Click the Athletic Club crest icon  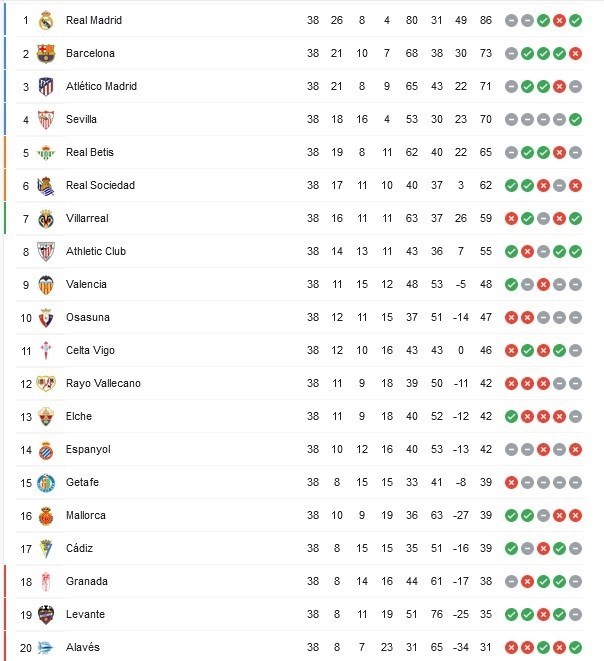click(x=45, y=251)
